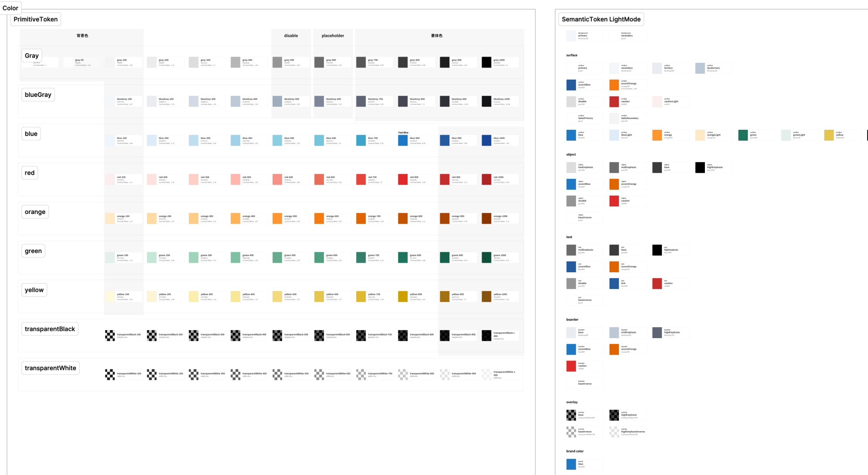Select the transparentWhite row label
868x475 pixels.
(x=50, y=368)
